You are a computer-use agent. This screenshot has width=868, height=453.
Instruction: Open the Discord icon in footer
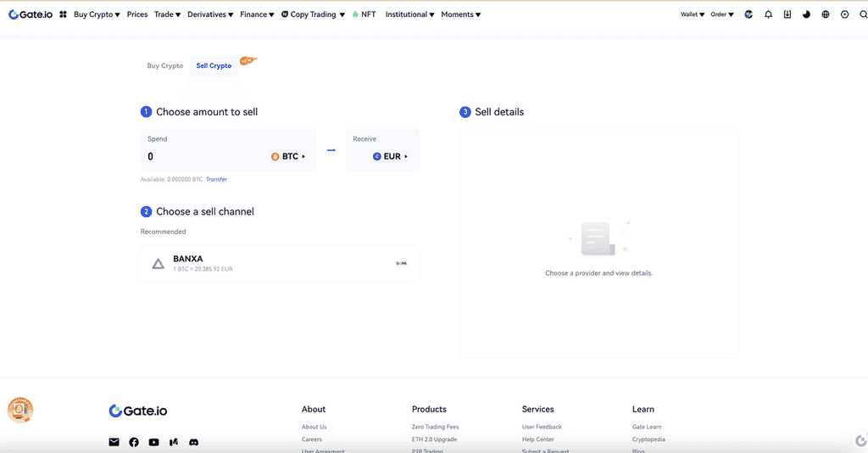coord(193,442)
